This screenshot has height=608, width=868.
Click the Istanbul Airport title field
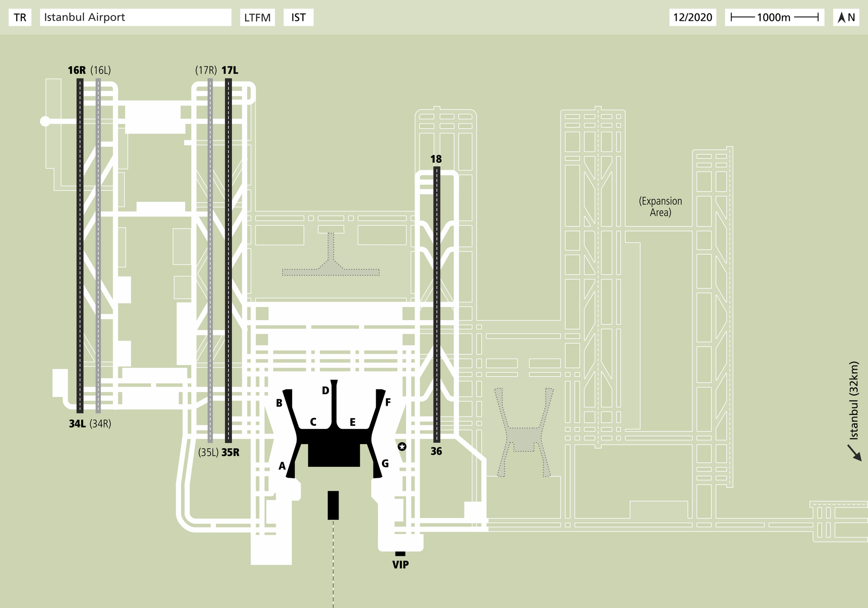(136, 18)
